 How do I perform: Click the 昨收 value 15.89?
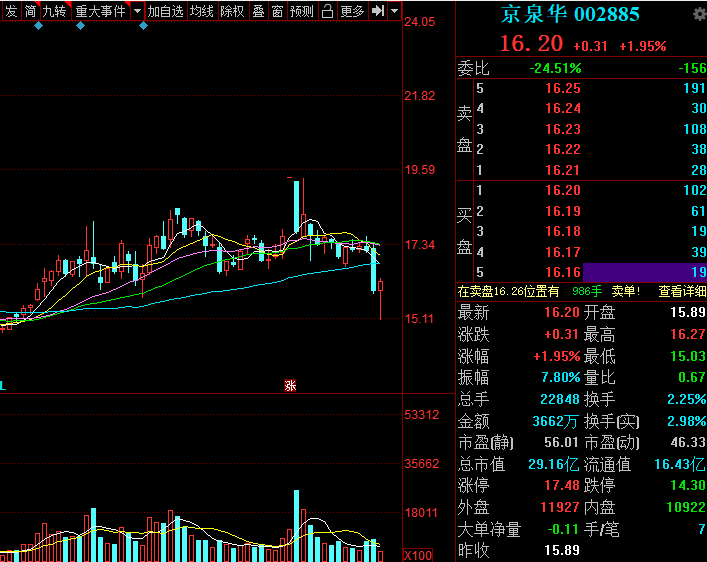pos(561,550)
